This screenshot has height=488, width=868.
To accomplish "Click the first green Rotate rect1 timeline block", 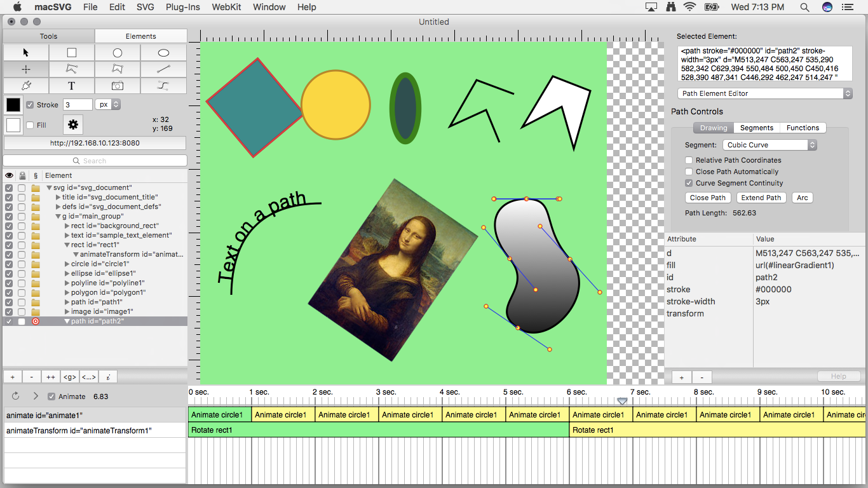I will point(378,430).
